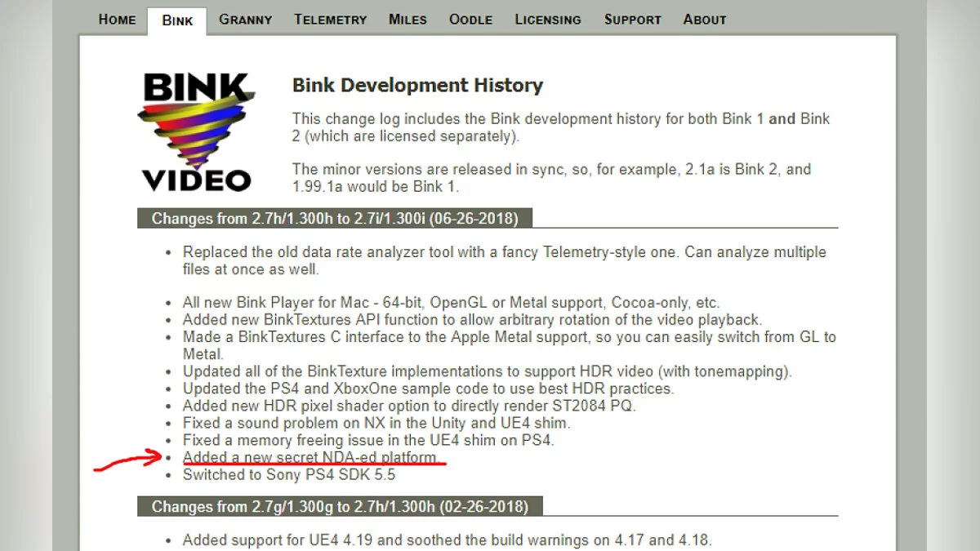Go to the Support tab
Screen dimensions: 980x551
(632, 19)
